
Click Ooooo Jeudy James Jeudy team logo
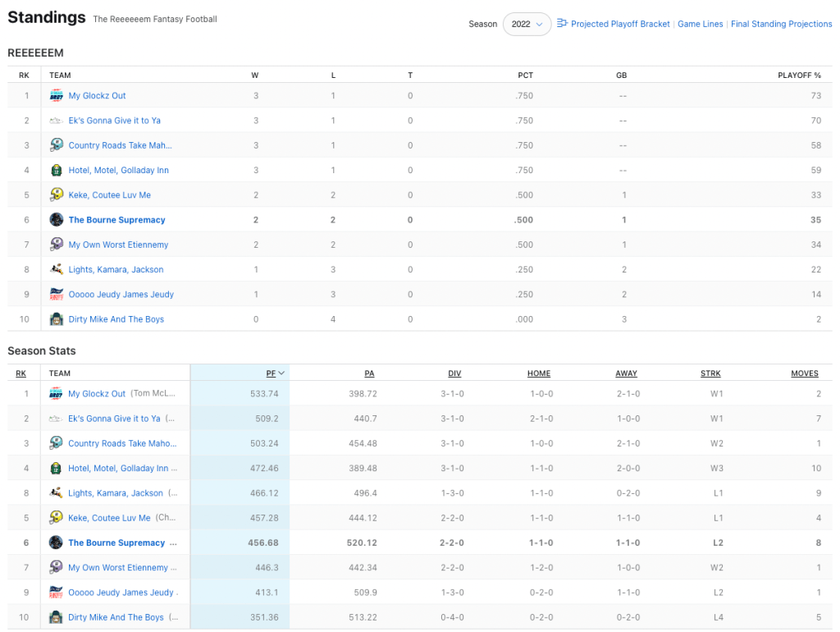(x=57, y=295)
